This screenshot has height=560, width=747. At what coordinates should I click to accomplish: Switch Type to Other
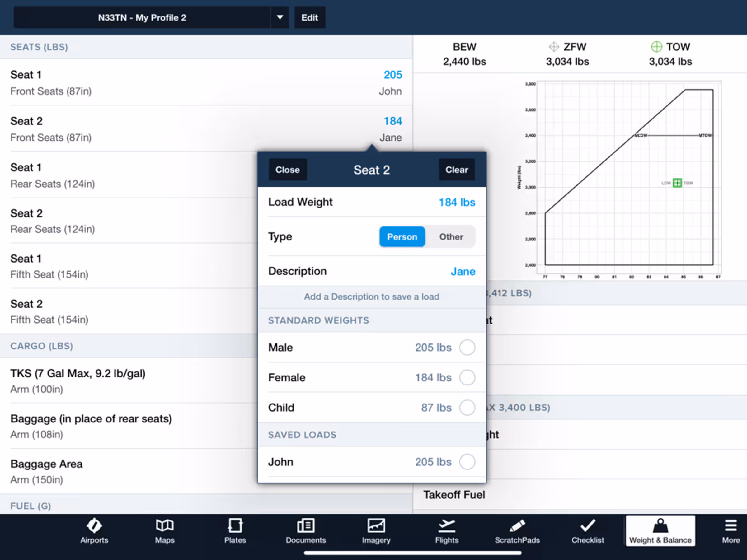point(451,237)
